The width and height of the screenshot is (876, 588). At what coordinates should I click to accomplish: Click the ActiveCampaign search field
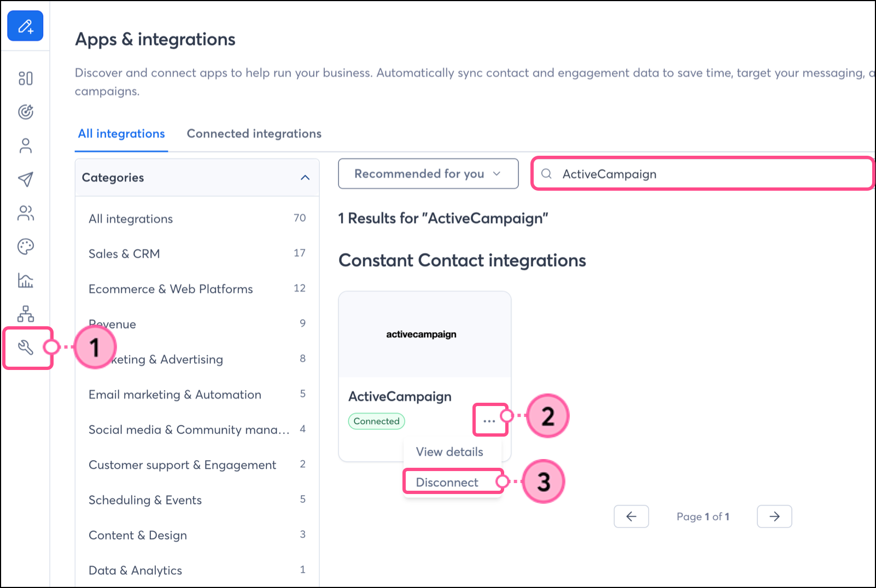pyautogui.click(x=702, y=174)
